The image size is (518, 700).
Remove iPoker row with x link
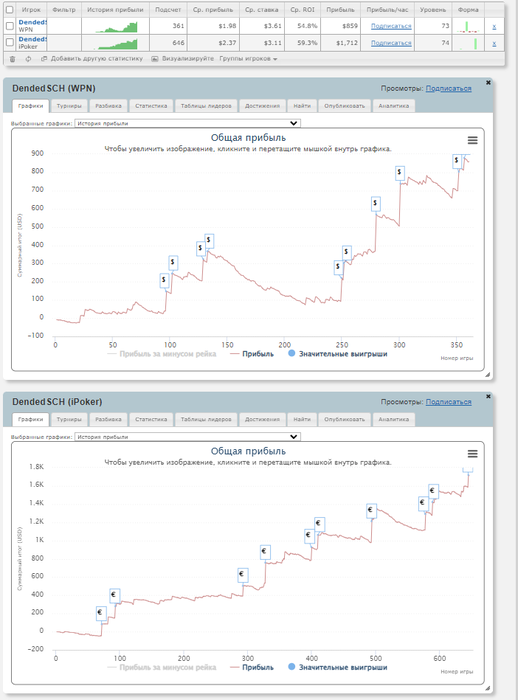click(494, 43)
